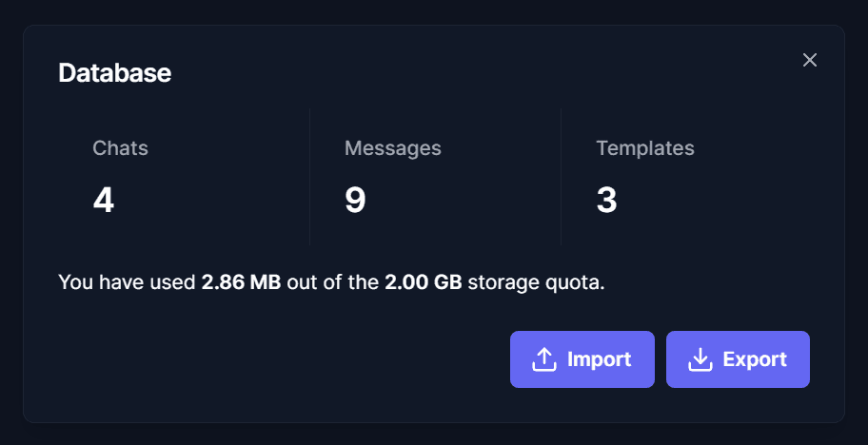The height and width of the screenshot is (445, 868).
Task: Click the messages count 9
Action: [355, 200]
